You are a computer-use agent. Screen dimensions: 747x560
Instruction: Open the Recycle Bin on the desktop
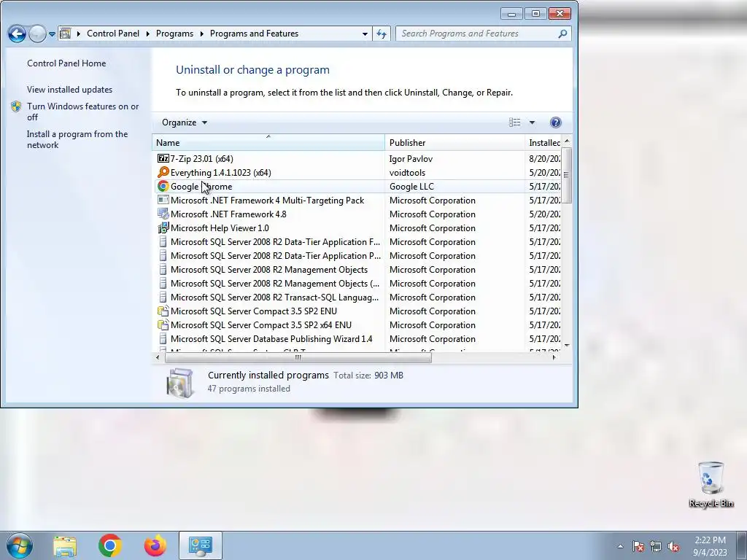tap(711, 484)
